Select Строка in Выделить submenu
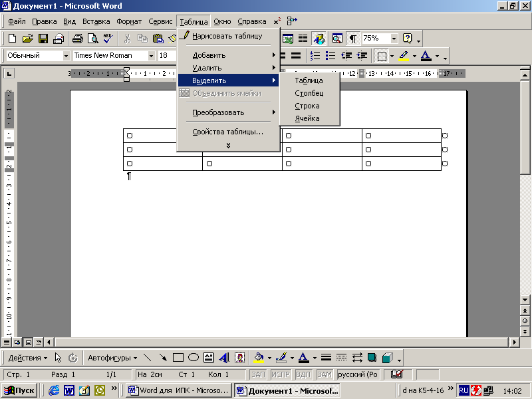The height and width of the screenshot is (399, 532). click(309, 106)
